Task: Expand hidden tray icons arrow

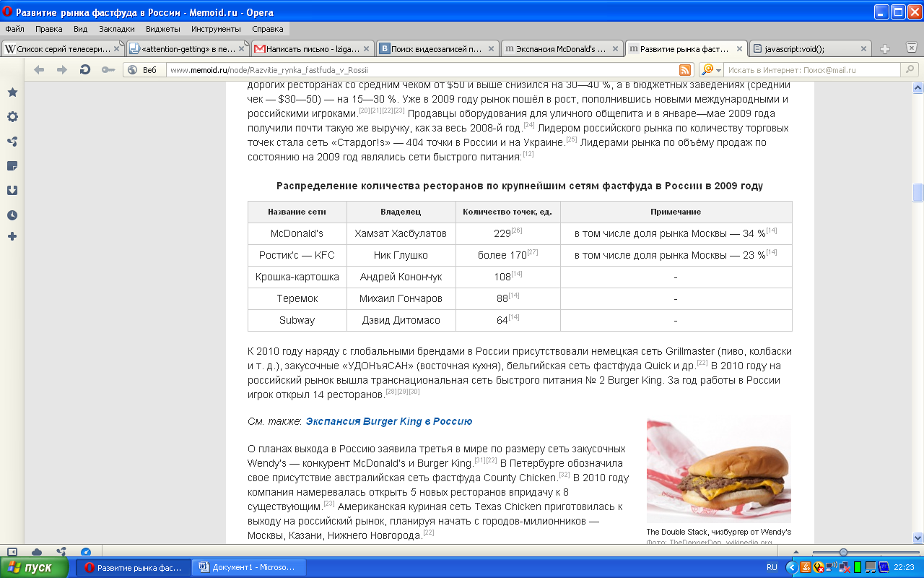Action: click(791, 567)
